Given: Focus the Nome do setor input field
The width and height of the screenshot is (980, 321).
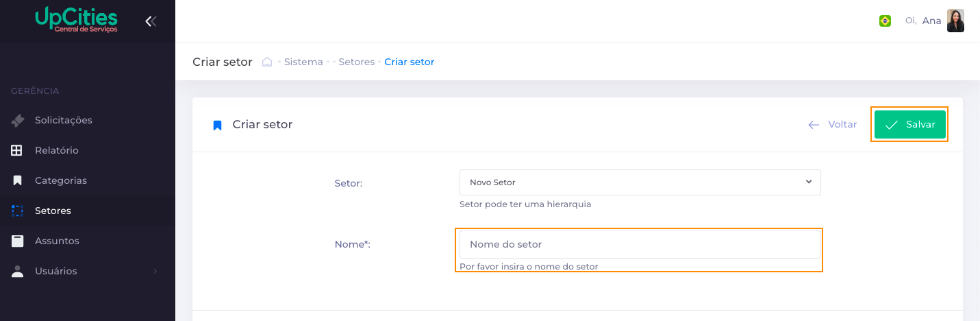Looking at the screenshot, I should 640,244.
